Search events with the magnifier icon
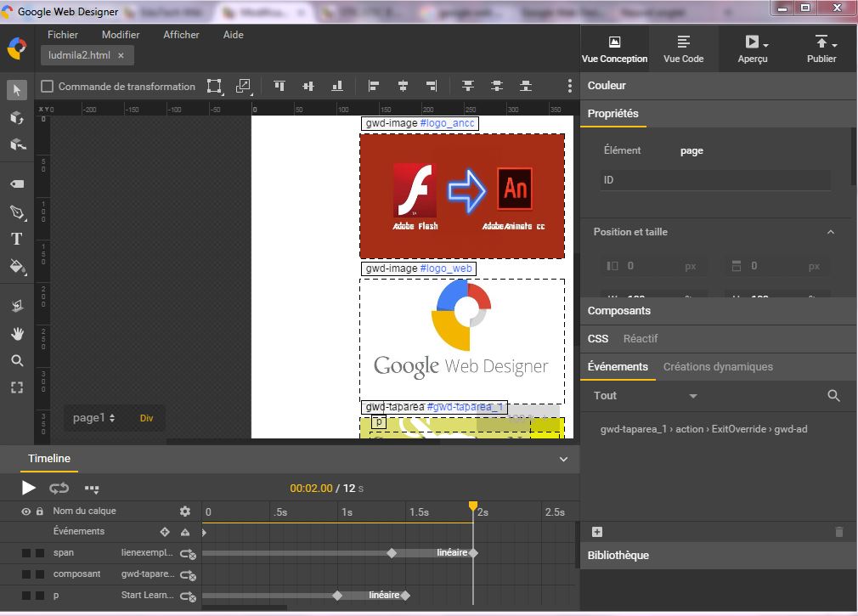The width and height of the screenshot is (858, 616). 833,396
